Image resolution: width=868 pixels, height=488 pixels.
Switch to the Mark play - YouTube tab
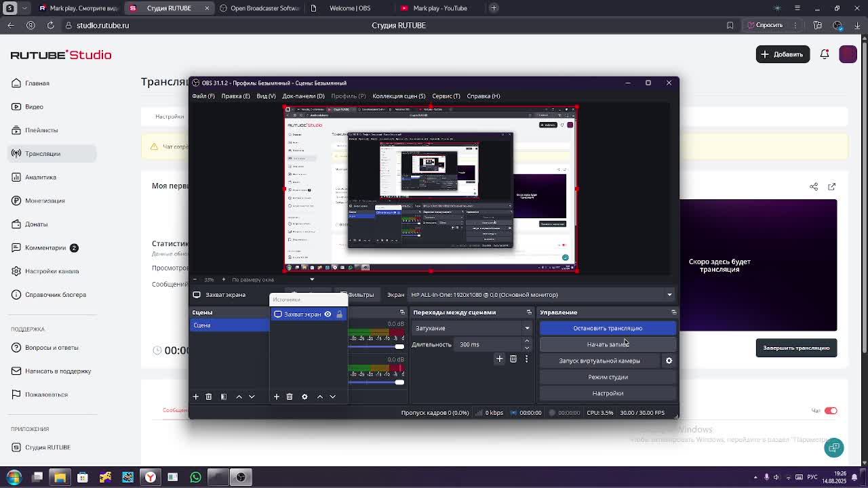tap(440, 8)
